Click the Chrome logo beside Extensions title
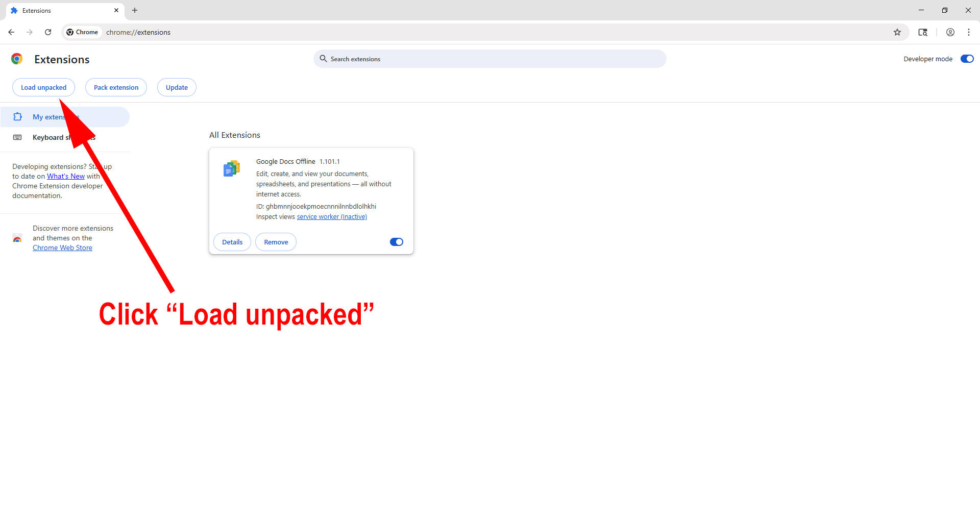This screenshot has width=980, height=520. [17, 59]
